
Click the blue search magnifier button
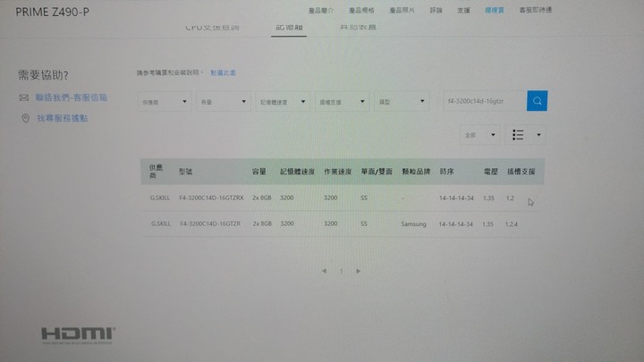coord(537,100)
